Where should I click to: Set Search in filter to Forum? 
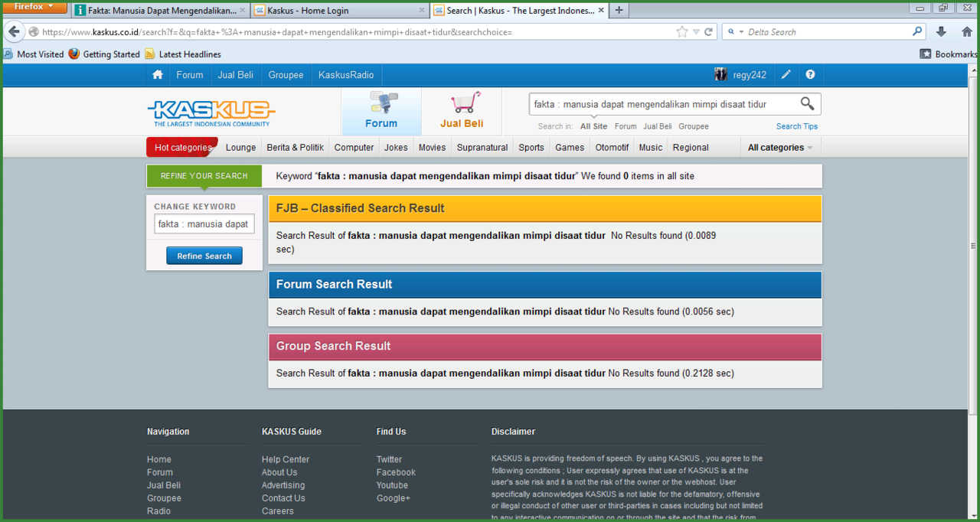(626, 126)
